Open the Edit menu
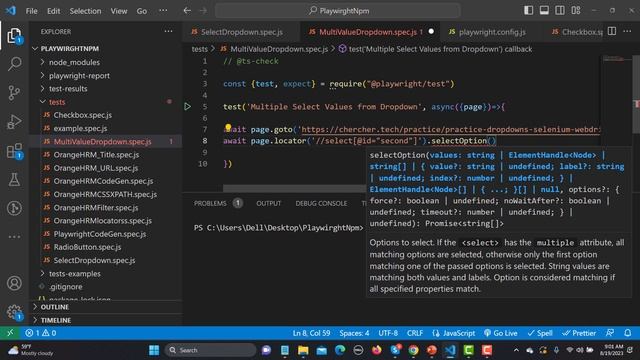 53,11
